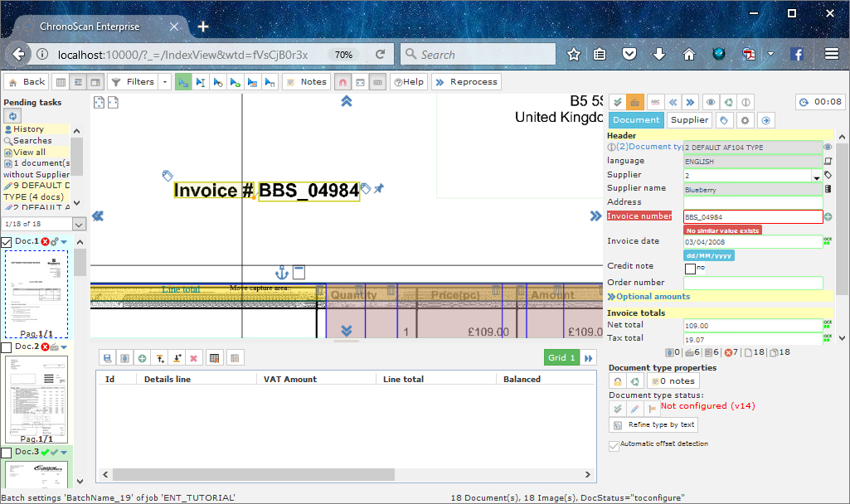Viewport: 850px width, 504px height.
Task: Move the document view right with double chevron
Action: coord(595,216)
